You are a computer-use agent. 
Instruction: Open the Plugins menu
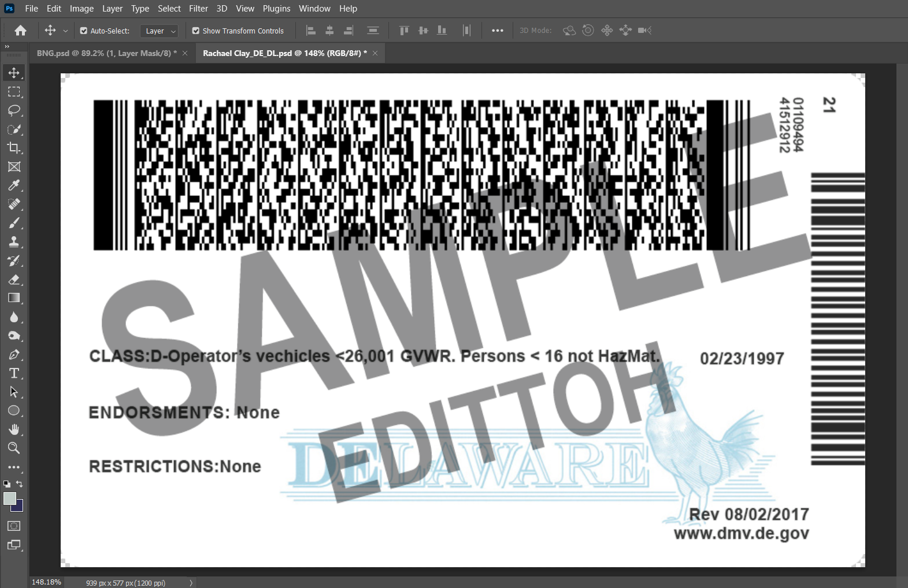(276, 9)
